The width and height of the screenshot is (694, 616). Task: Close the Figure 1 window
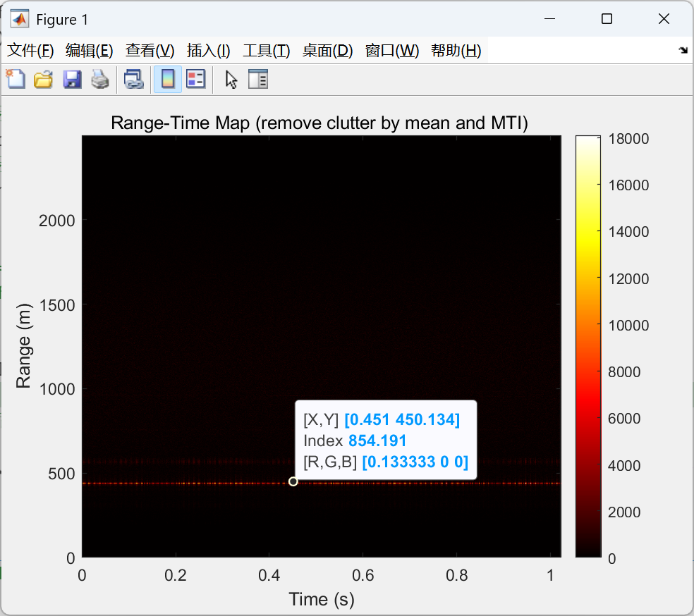[x=664, y=19]
